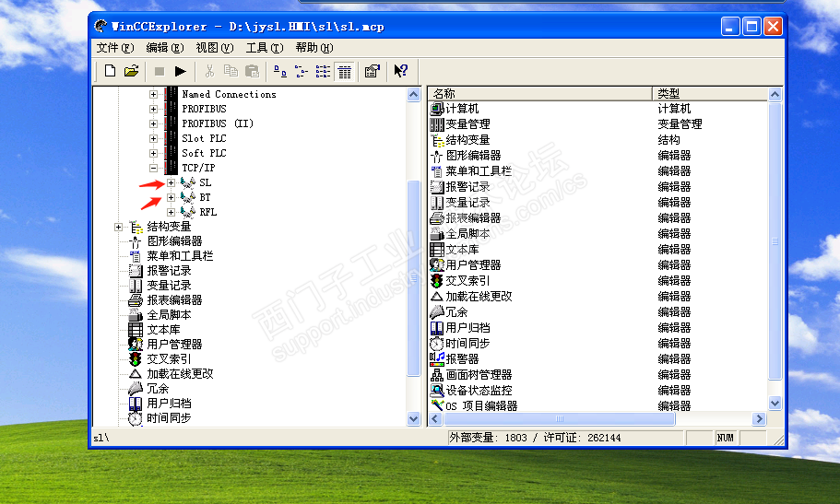Image resolution: width=840 pixels, height=504 pixels.
Task: Click the right list vertical scrollbar thumb
Action: pyautogui.click(x=775, y=241)
